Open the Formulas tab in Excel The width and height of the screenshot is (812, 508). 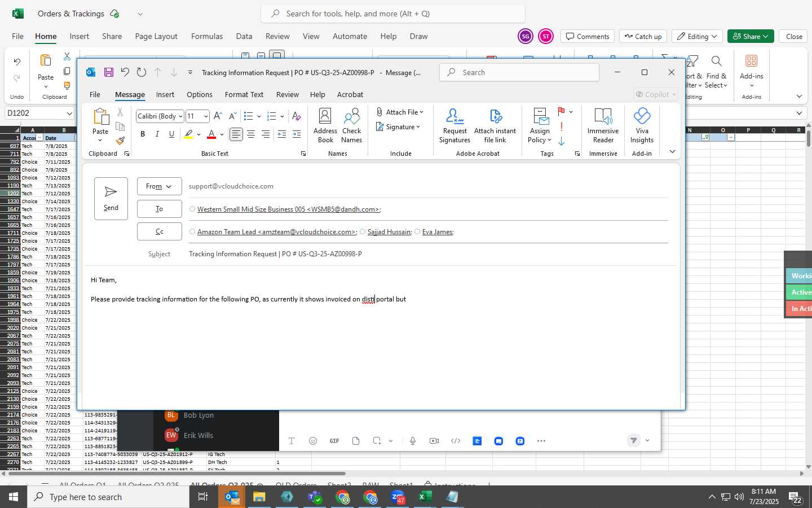click(x=207, y=36)
